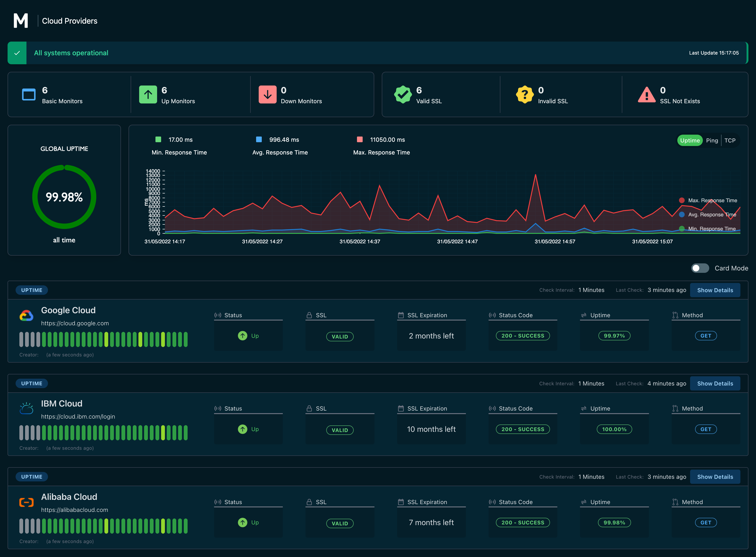
Task: Click the SSL lock icon in Google Cloud row
Action: 309,315
